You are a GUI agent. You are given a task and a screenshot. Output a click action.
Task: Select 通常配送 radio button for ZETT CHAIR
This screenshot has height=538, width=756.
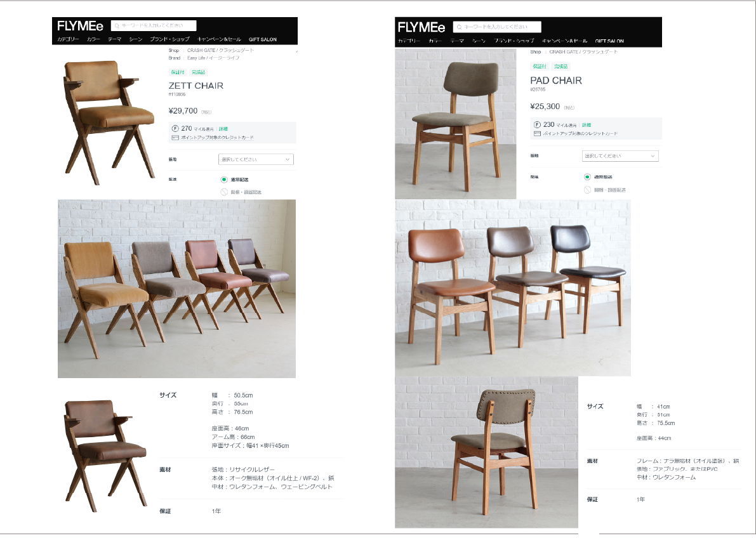click(224, 180)
